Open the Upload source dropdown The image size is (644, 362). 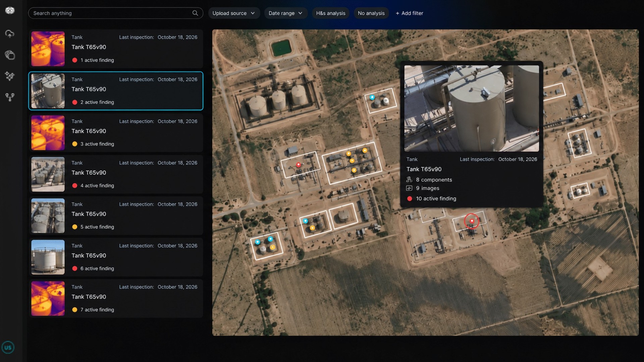point(234,13)
